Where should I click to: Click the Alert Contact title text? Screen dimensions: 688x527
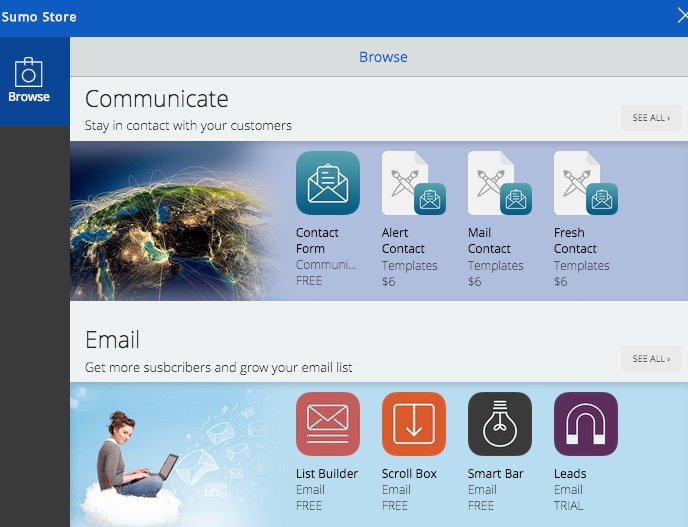(403, 240)
